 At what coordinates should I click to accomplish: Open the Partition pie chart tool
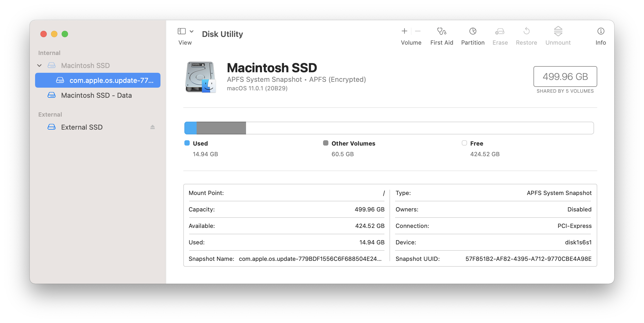click(473, 31)
